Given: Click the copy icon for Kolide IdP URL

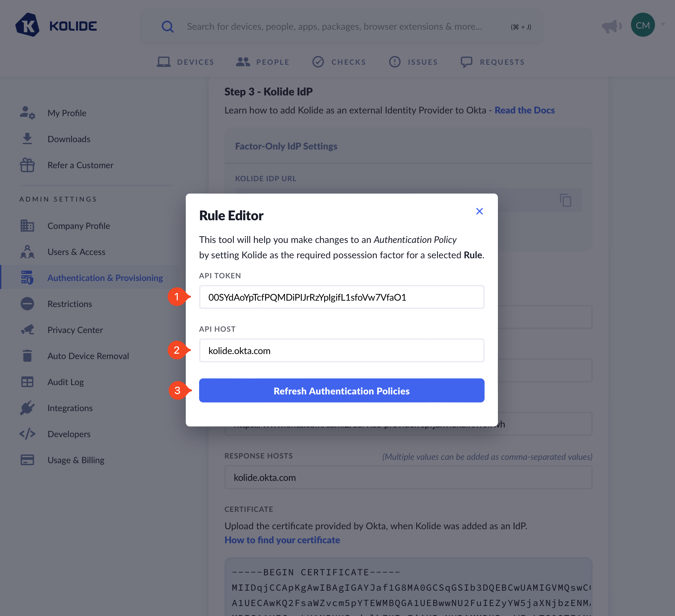Looking at the screenshot, I should [x=566, y=200].
